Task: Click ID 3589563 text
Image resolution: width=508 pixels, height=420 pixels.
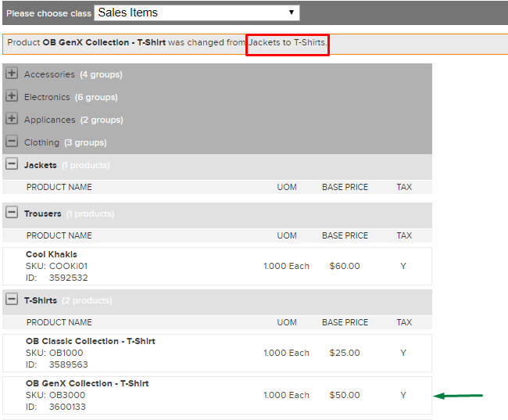Action: pyautogui.click(x=57, y=365)
